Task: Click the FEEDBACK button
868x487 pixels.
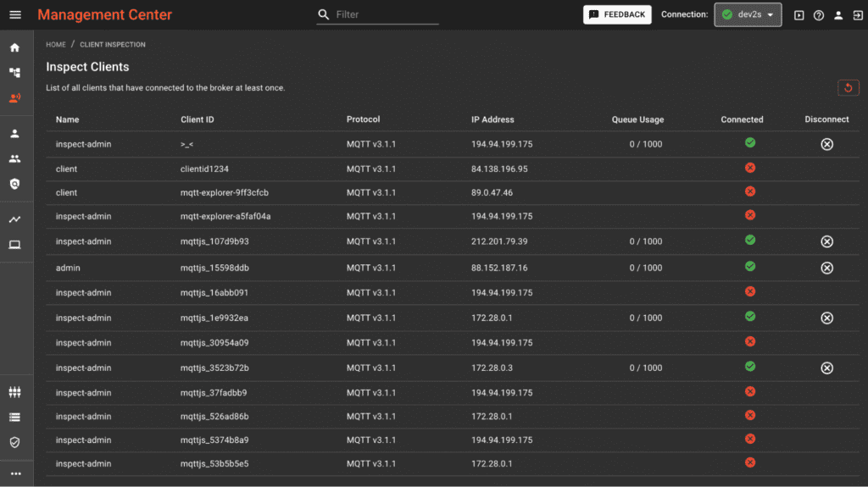Action: (x=617, y=14)
